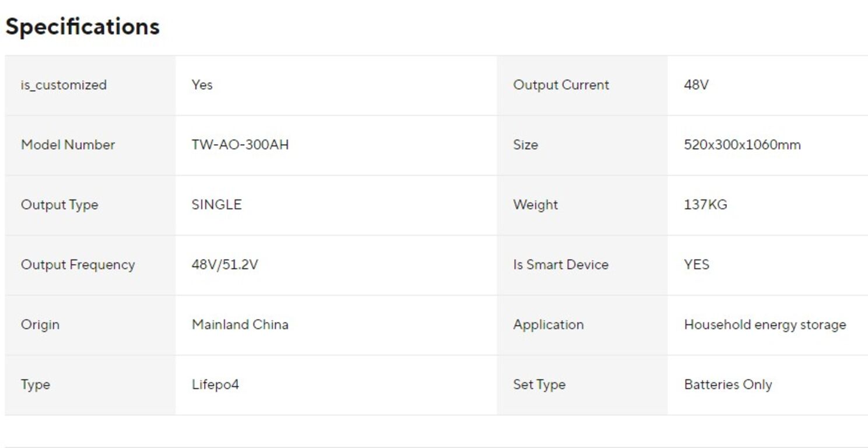Select the Output Frequency label
Viewport: 868px width, 448px height.
coord(78,265)
